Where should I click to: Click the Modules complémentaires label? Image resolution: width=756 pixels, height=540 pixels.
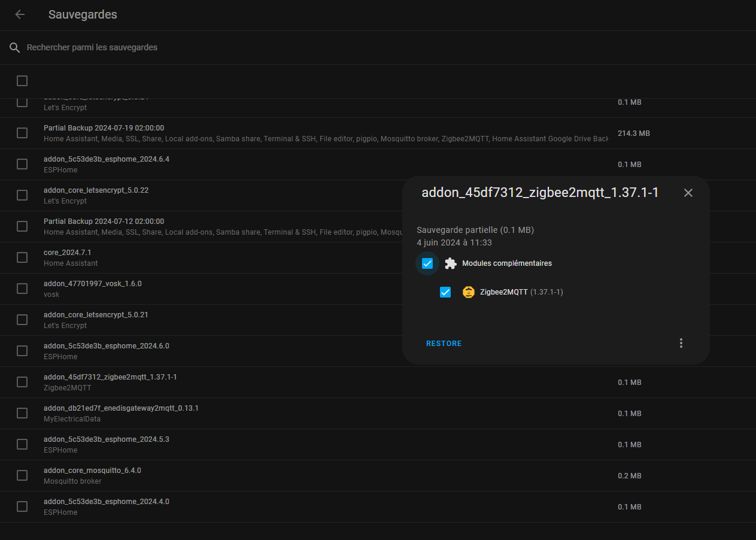pyautogui.click(x=507, y=263)
